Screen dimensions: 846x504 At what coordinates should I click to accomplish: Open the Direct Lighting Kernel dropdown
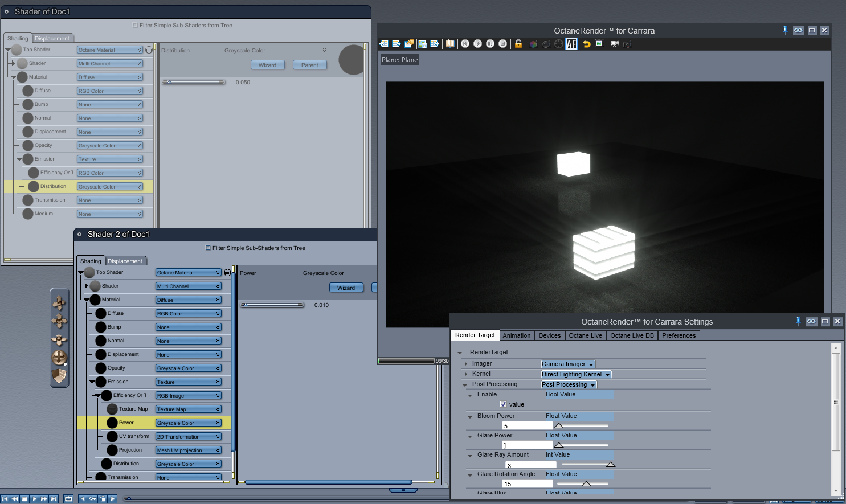tap(576, 374)
